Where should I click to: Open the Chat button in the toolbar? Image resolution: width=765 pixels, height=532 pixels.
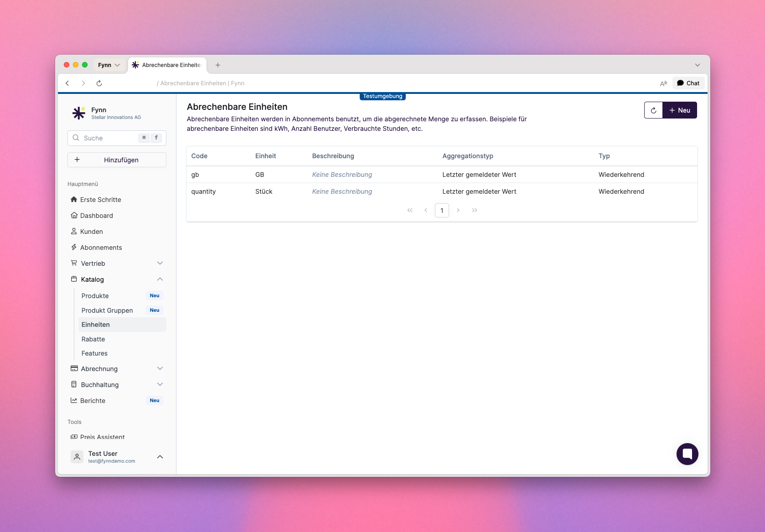(688, 83)
